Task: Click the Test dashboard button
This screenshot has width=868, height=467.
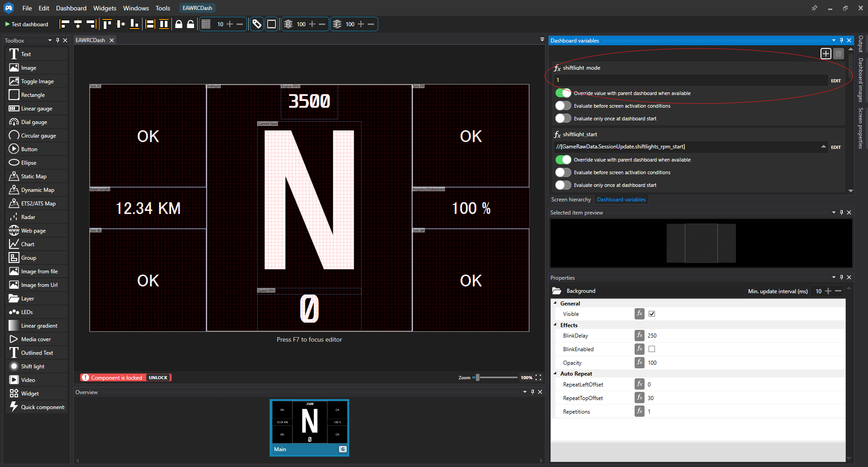Action: coord(27,24)
